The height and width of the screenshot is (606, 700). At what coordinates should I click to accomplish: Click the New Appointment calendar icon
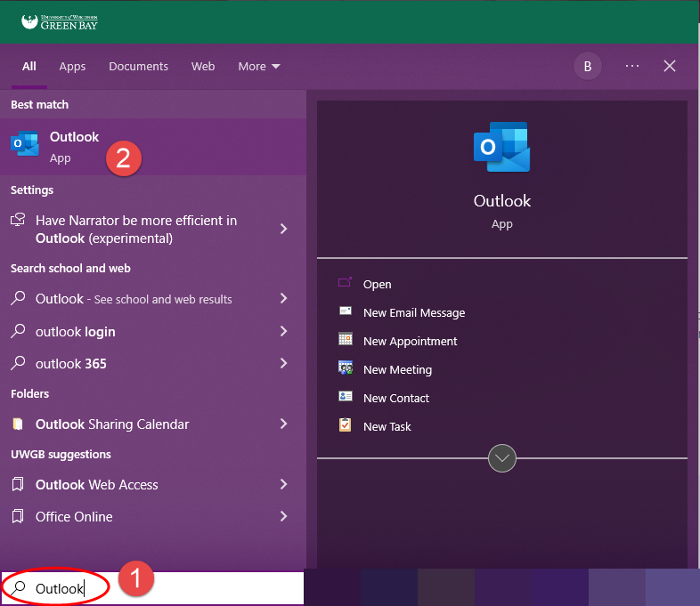click(x=345, y=339)
